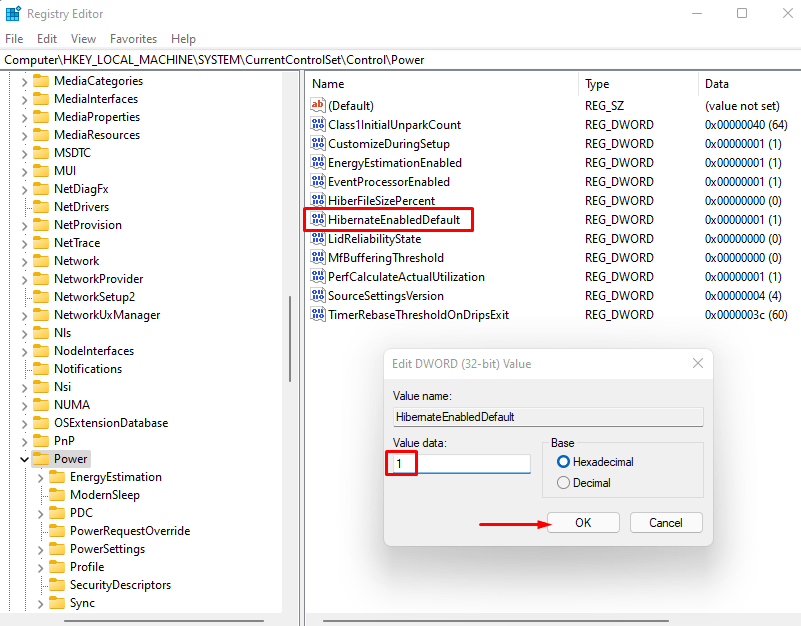Image resolution: width=801 pixels, height=626 pixels.
Task: Maximize the Registry Editor window
Action: click(x=742, y=13)
